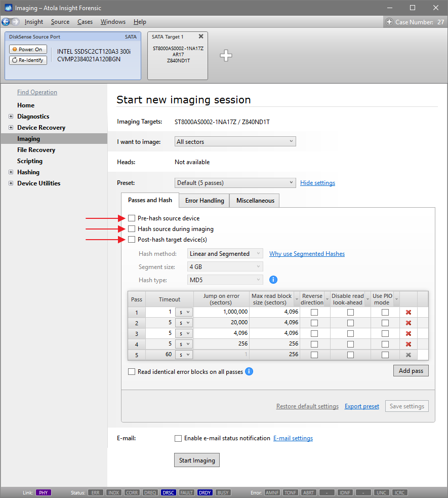Screen dimensions: 448x498
Task: Click the PHY link indicator in status bar
Action: (43, 492)
